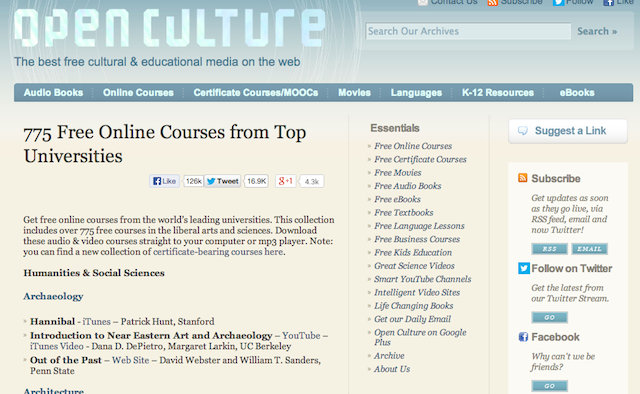The height and width of the screenshot is (394, 640).
Task: Open the Free Textbooks link
Action: pos(404,213)
